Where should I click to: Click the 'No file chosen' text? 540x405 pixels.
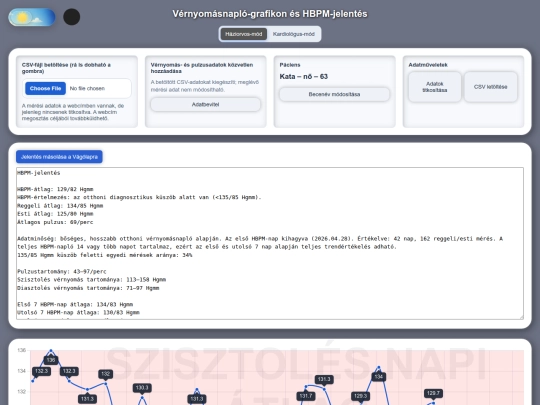coord(87,89)
